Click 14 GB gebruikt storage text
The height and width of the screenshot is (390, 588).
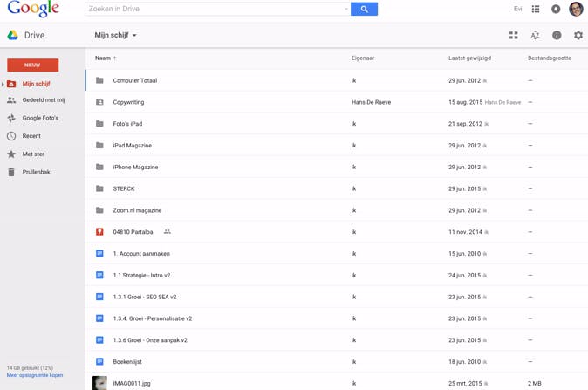coord(30,368)
